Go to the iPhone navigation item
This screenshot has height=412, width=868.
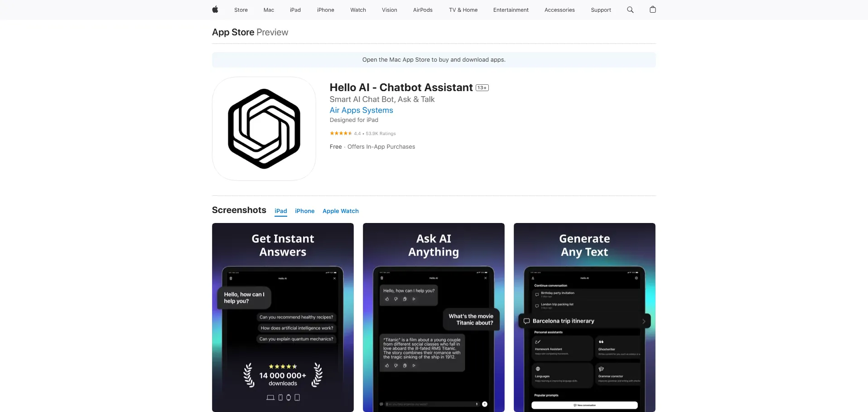325,10
